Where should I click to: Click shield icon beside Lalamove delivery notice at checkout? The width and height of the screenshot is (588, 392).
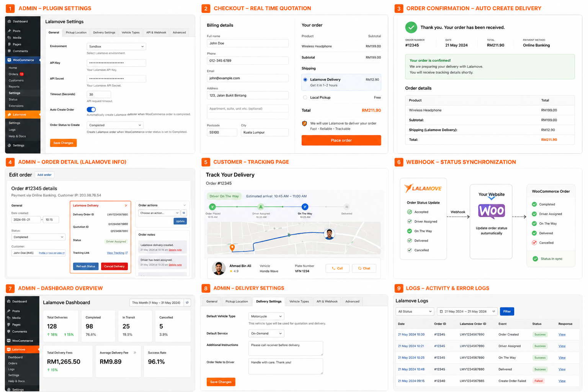click(x=304, y=123)
